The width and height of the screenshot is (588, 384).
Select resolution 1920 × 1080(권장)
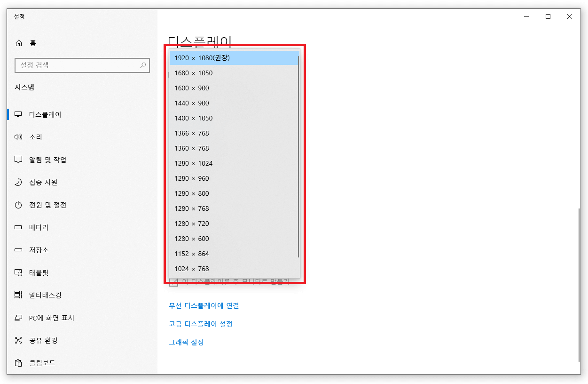tap(234, 58)
